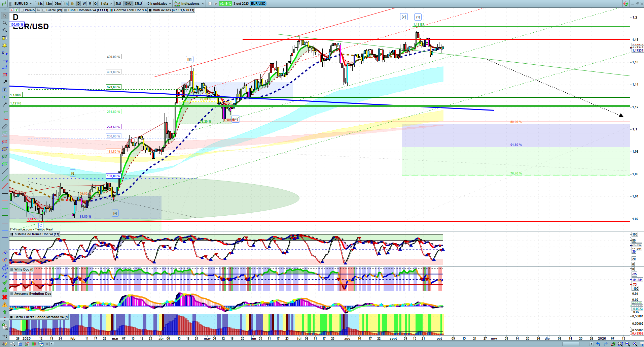644x347 pixels.
Task: Select the red diagonal line tool
Action: [5, 186]
